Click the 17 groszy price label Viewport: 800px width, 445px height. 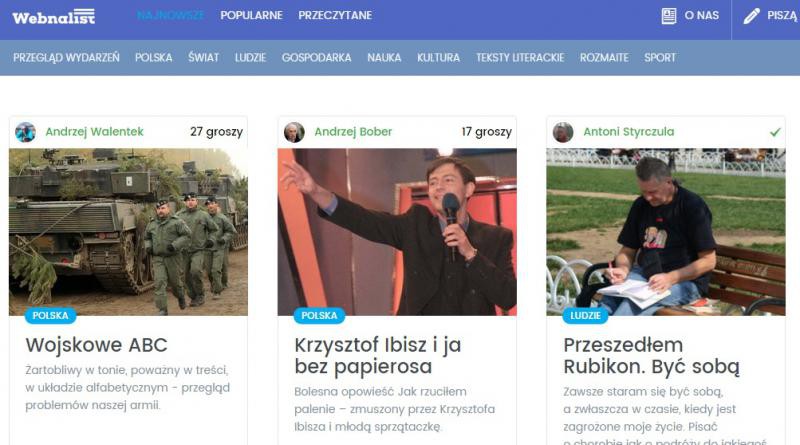tap(486, 132)
